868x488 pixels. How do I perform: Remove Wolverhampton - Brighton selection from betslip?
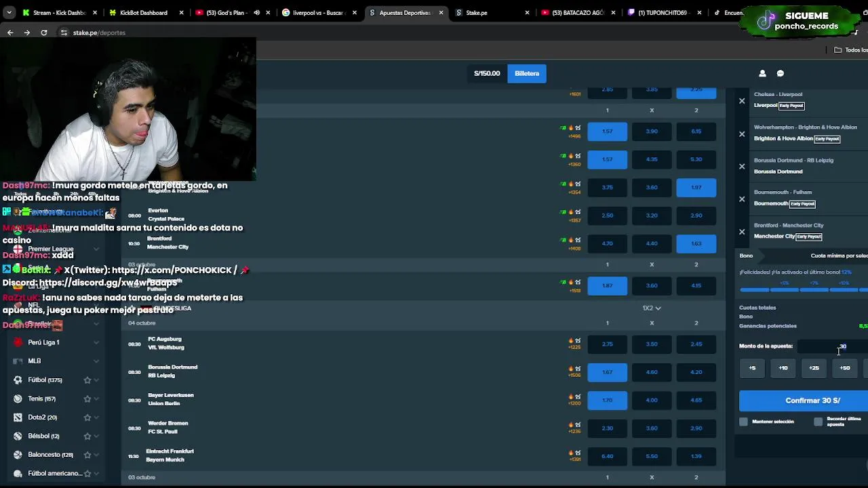tap(742, 134)
